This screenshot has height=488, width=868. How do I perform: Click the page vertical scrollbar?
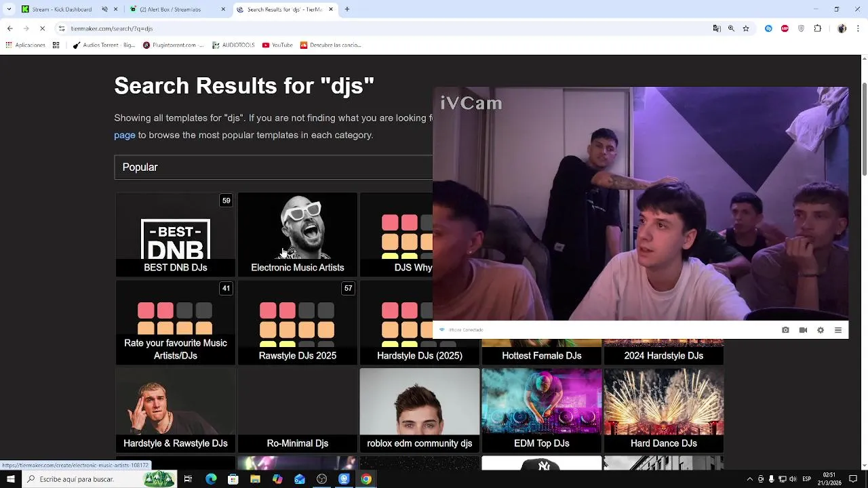[864, 131]
